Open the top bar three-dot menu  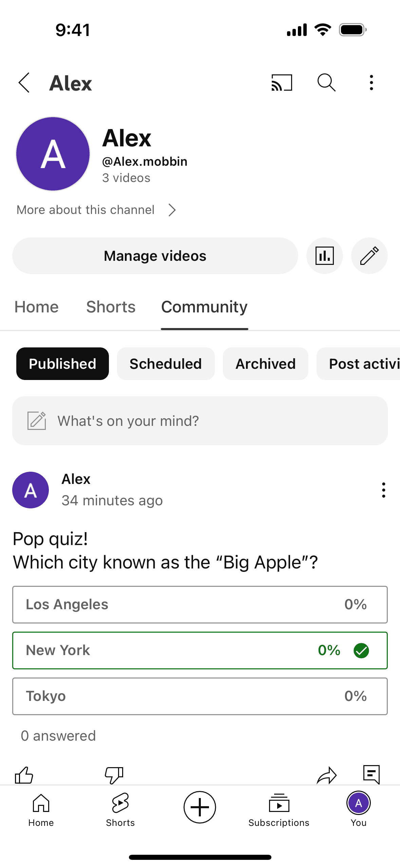pos(372,83)
